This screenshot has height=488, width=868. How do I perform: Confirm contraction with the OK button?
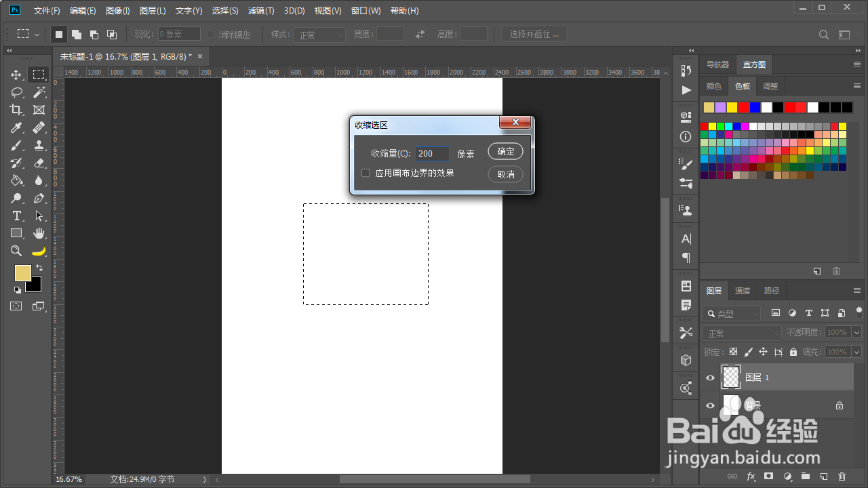pyautogui.click(x=506, y=151)
